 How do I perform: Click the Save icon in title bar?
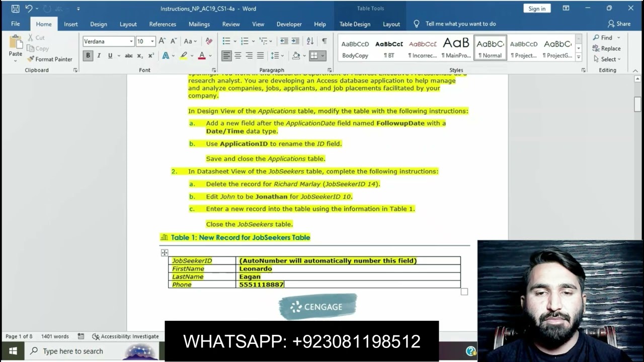[15, 9]
